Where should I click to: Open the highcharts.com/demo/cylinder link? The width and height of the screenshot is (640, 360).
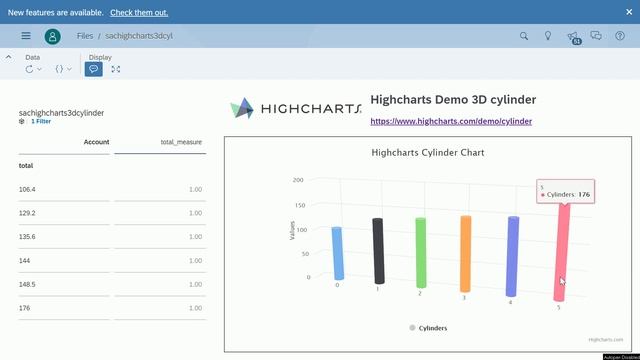pos(451,121)
